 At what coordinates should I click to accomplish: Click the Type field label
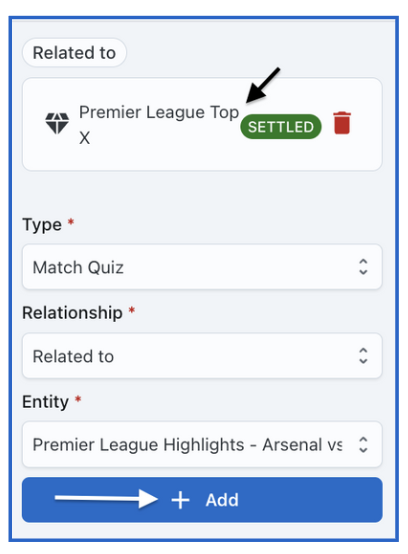click(42, 224)
